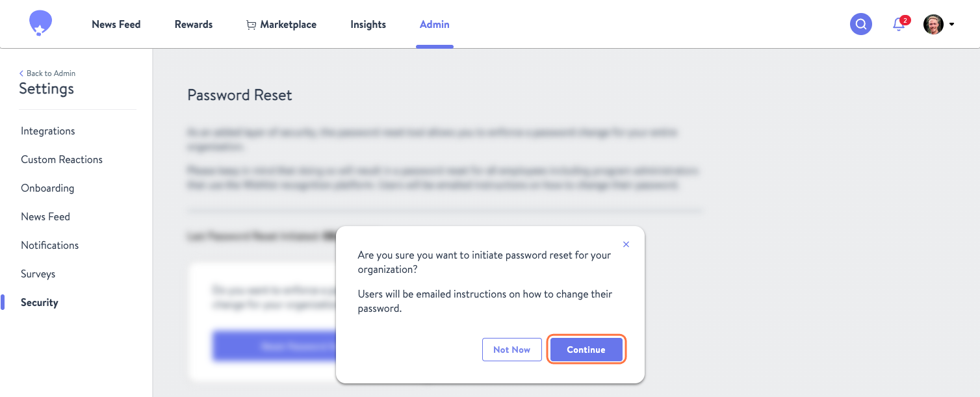
Task: Open Onboarding settings
Action: (47, 188)
